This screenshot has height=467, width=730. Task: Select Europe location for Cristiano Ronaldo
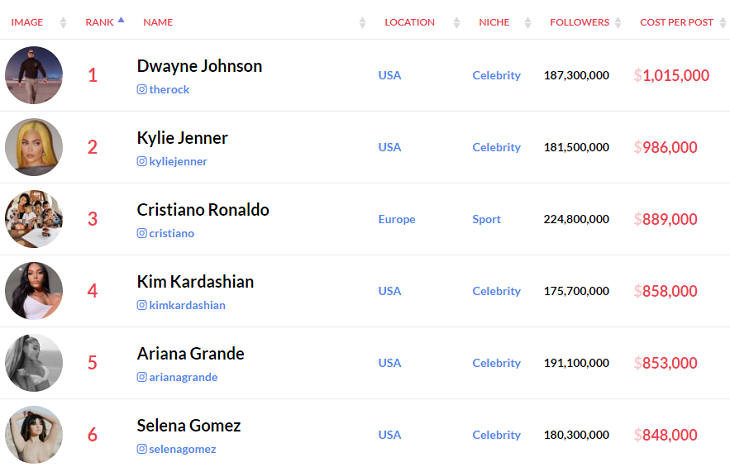[396, 220]
